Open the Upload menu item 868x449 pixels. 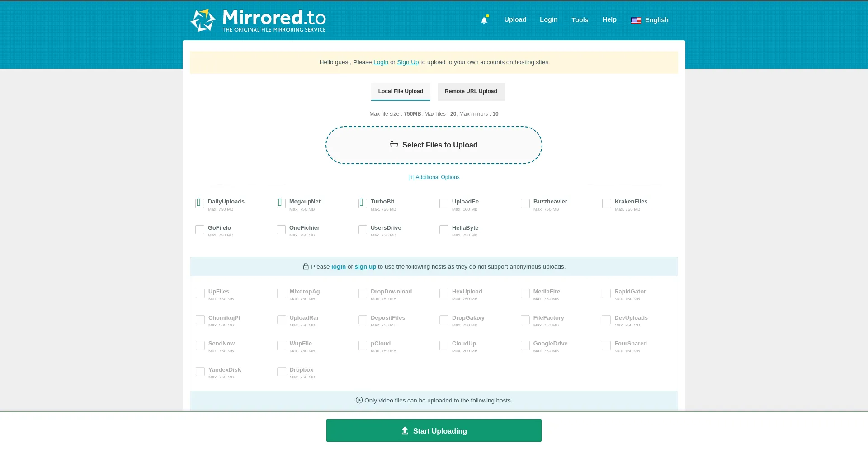coord(515,19)
